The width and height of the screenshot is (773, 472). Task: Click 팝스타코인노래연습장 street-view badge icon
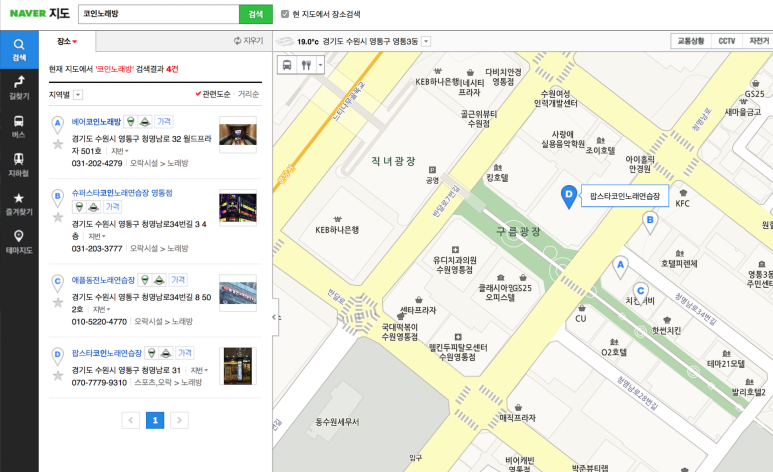[166, 353]
